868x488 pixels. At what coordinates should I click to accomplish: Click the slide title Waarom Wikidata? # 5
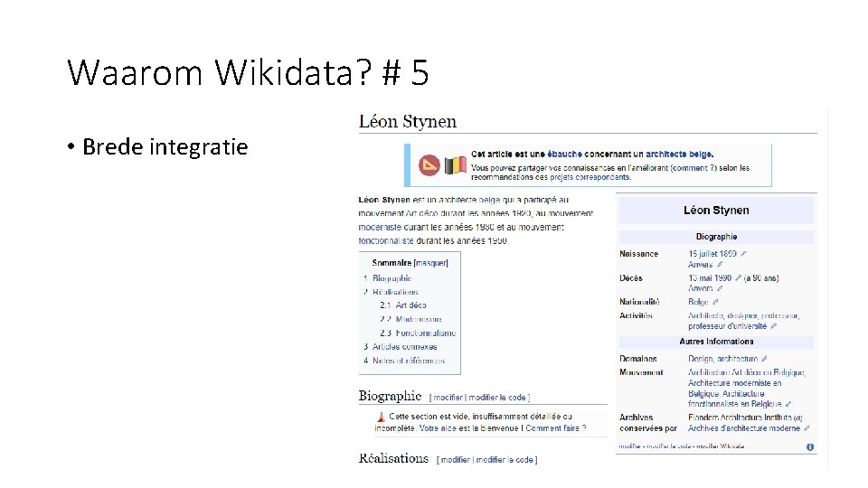pos(248,72)
